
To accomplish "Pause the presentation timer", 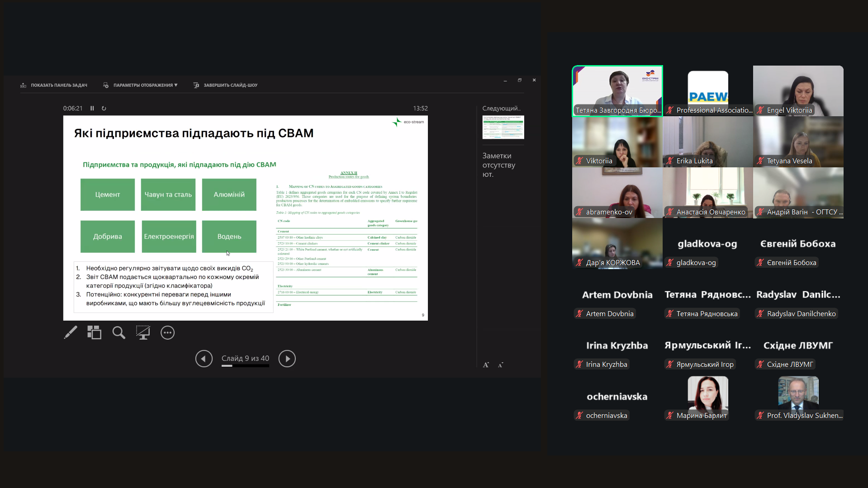I will tap(92, 109).
